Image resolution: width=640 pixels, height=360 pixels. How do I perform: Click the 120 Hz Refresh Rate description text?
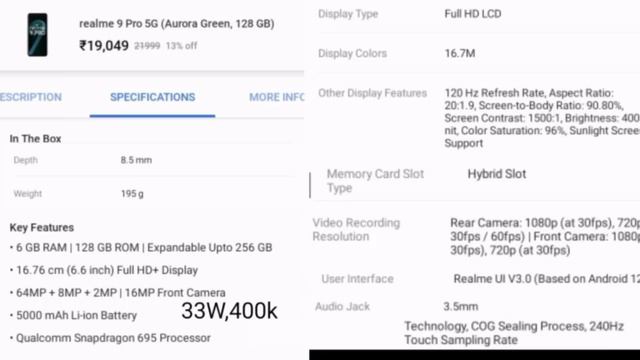[x=542, y=118]
